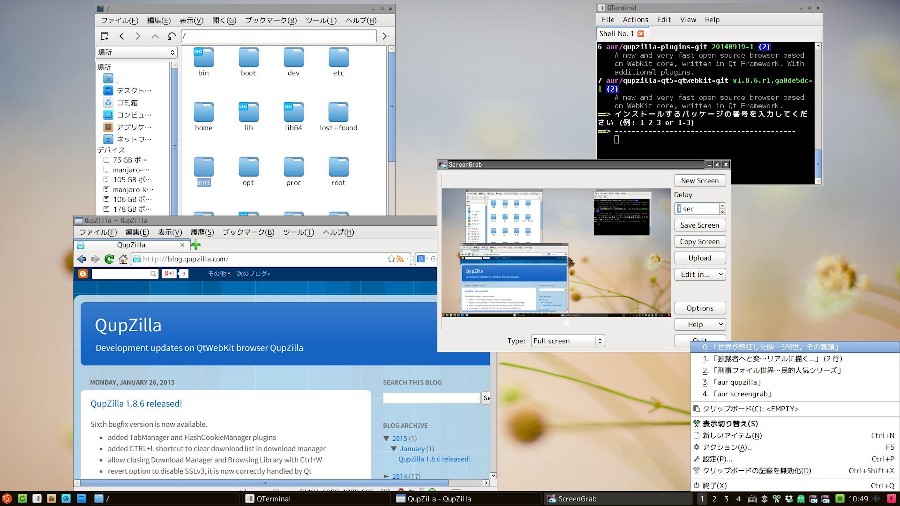Open the lost+found folder
900x506 pixels.
point(339,116)
